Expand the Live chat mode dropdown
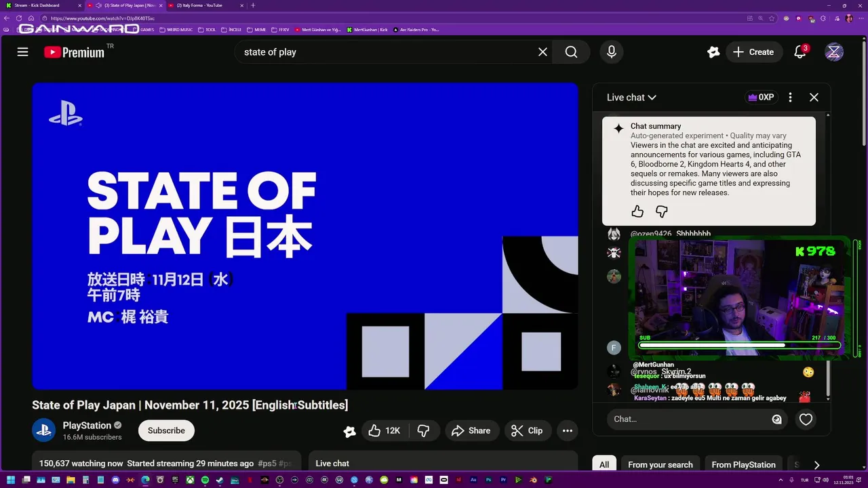The height and width of the screenshot is (488, 868). pos(631,98)
